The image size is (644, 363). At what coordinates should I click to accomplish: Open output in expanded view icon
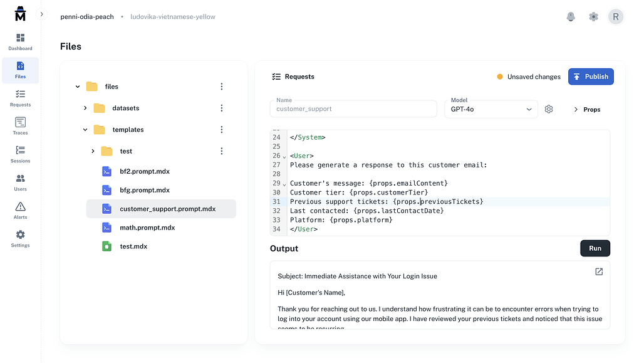click(599, 271)
